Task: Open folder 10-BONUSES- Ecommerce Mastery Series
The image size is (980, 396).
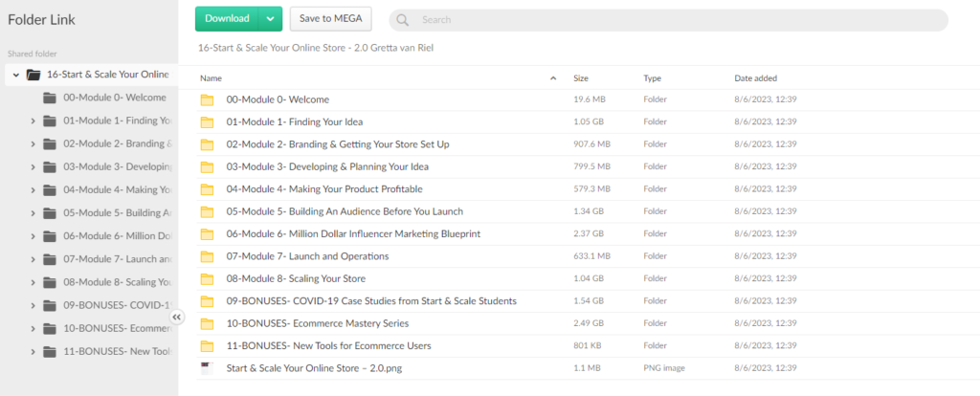Action: pos(318,323)
